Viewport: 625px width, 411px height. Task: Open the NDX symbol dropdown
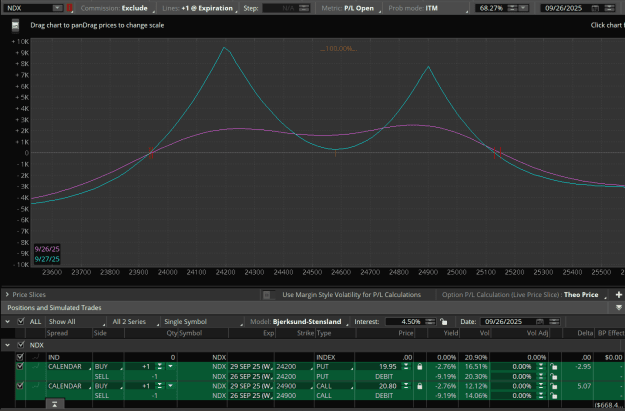coord(57,8)
